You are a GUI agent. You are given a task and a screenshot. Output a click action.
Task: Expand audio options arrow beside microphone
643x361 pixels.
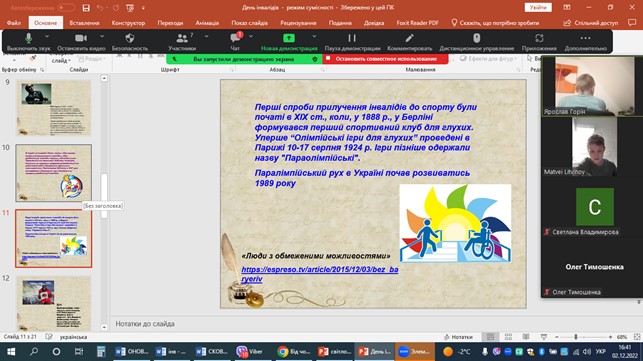47,37
